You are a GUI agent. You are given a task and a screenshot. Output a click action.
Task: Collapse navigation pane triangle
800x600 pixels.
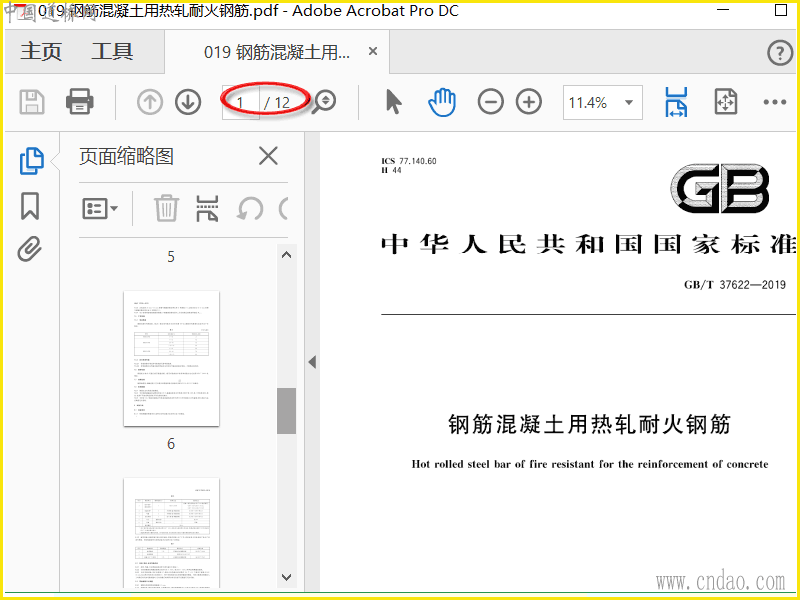pyautogui.click(x=312, y=362)
